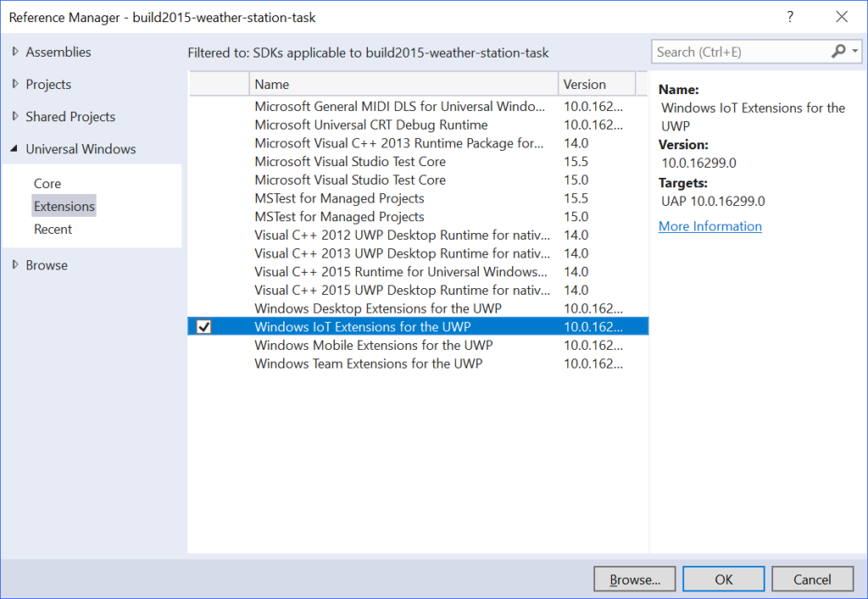Image resolution: width=868 pixels, height=599 pixels.
Task: Select Visual C++ 2013 UWP Desktop Runtime row
Action: (x=418, y=253)
